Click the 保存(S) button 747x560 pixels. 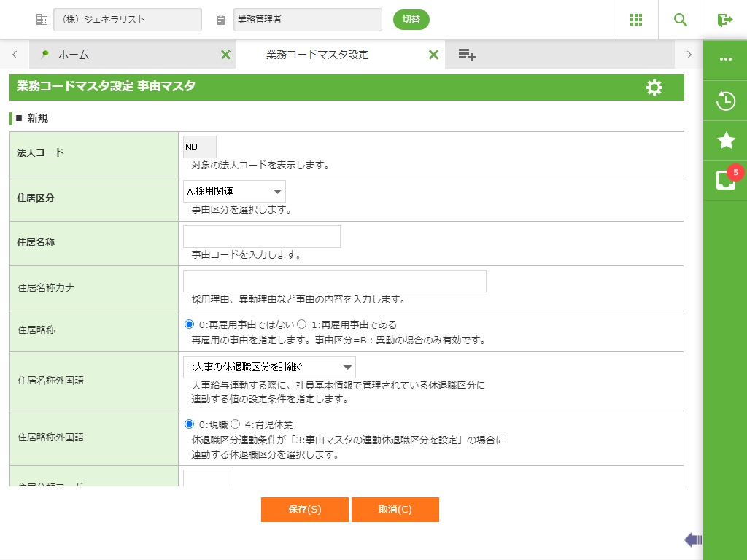point(304,510)
